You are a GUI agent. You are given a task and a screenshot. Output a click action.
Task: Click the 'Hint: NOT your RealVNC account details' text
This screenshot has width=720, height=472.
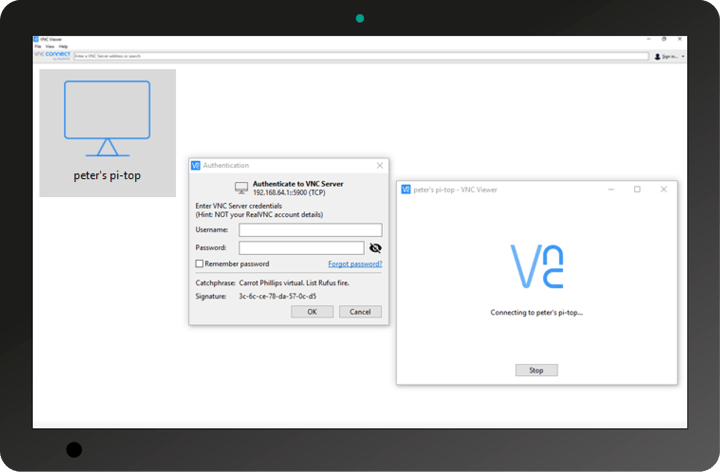click(x=259, y=214)
